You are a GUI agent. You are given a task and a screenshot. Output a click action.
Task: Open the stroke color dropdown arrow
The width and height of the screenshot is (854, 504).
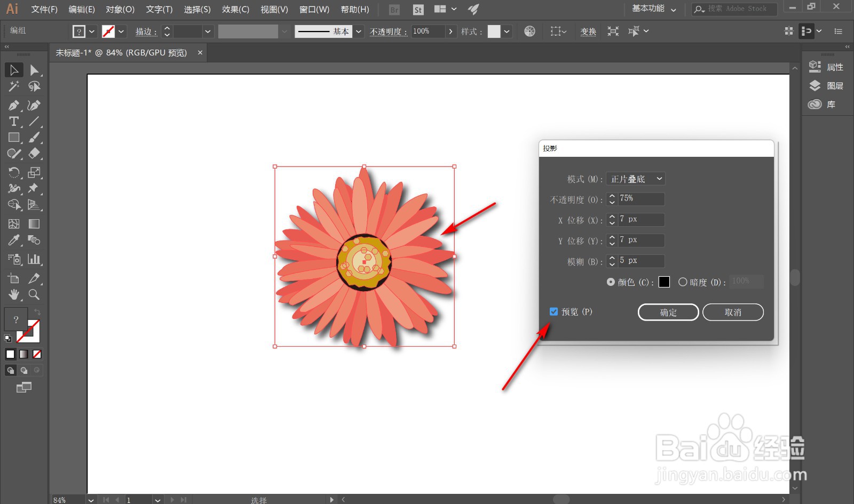click(121, 31)
